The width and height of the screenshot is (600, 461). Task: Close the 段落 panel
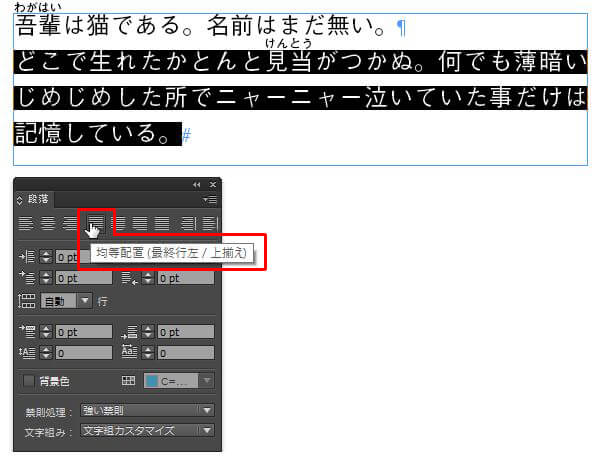tap(213, 185)
